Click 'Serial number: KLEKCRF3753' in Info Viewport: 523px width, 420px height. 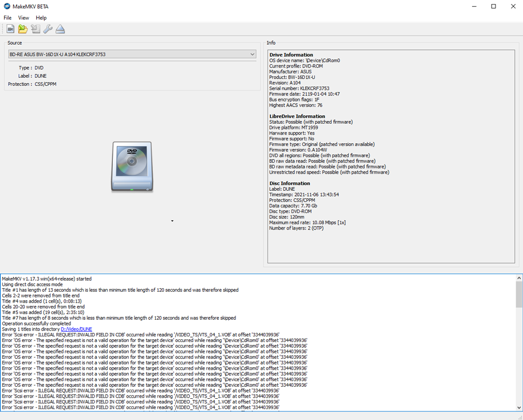coord(299,88)
